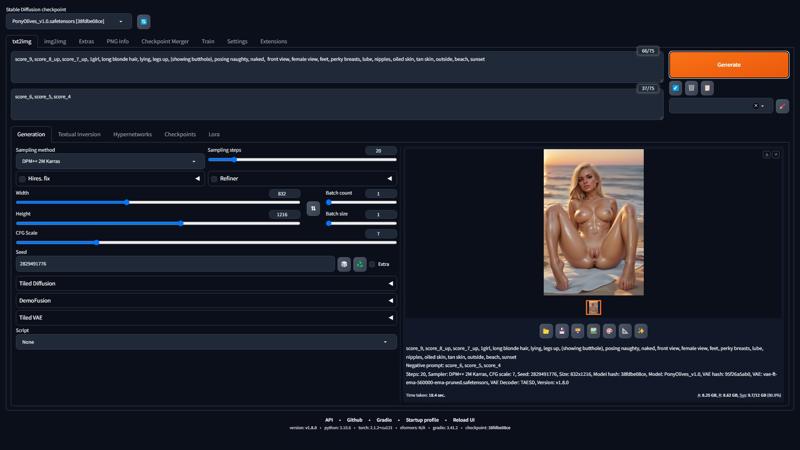Expand the Tiled Diffusion section
This screenshot has width=800, height=450.
pos(205,283)
